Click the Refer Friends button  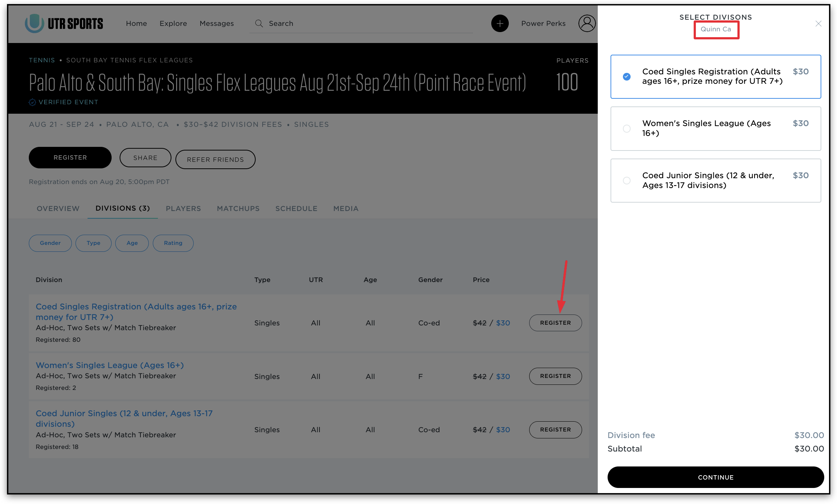215,160
